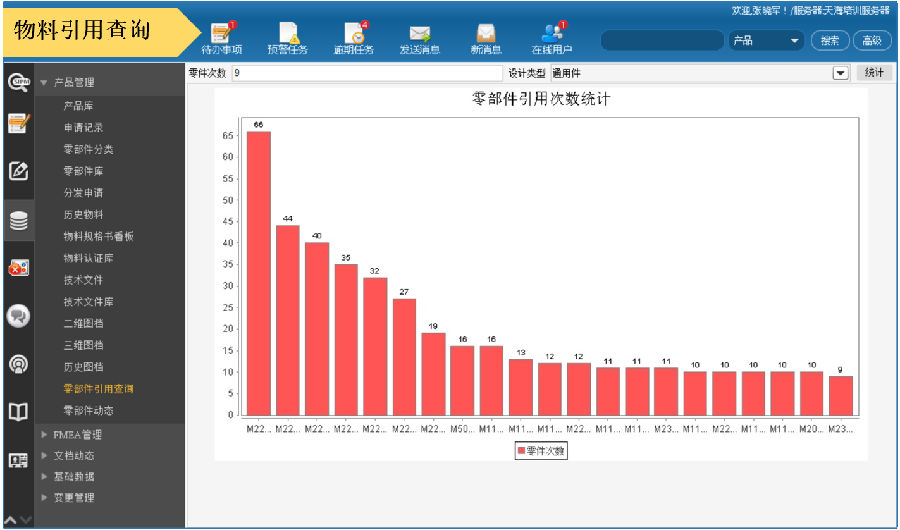
Task: Click the 统计 button
Action: 873,73
